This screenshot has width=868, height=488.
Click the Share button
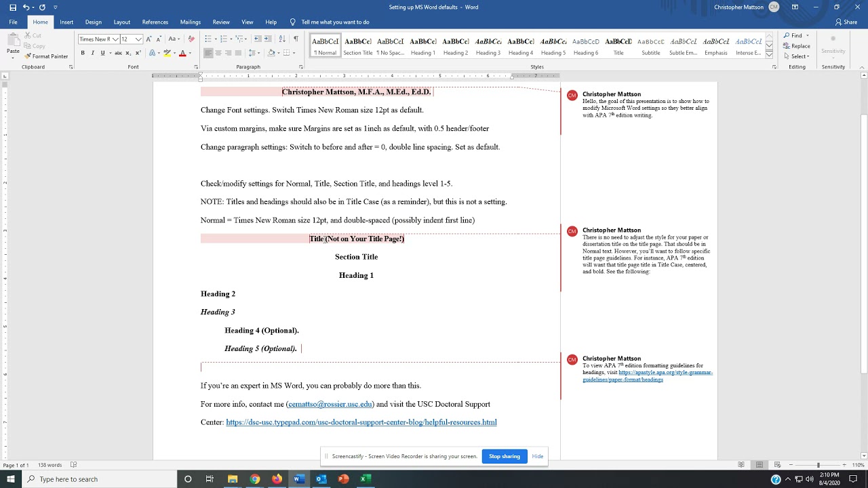(x=846, y=22)
